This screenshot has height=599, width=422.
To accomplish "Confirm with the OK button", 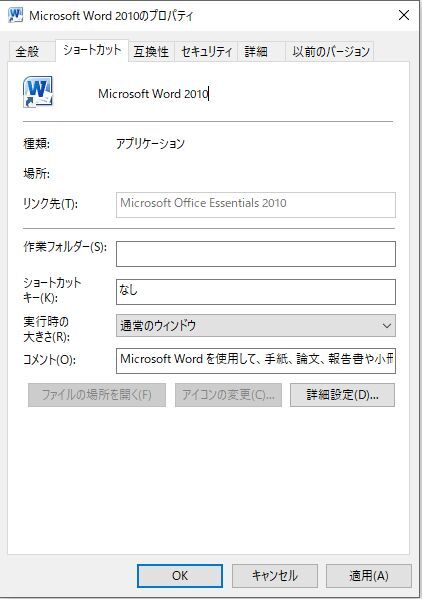I will (180, 575).
